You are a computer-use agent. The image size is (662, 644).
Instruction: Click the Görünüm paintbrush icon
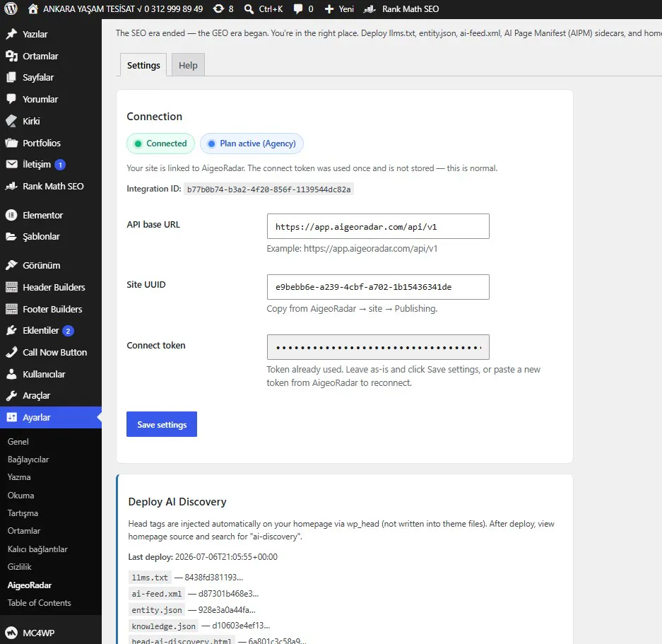[11, 265]
